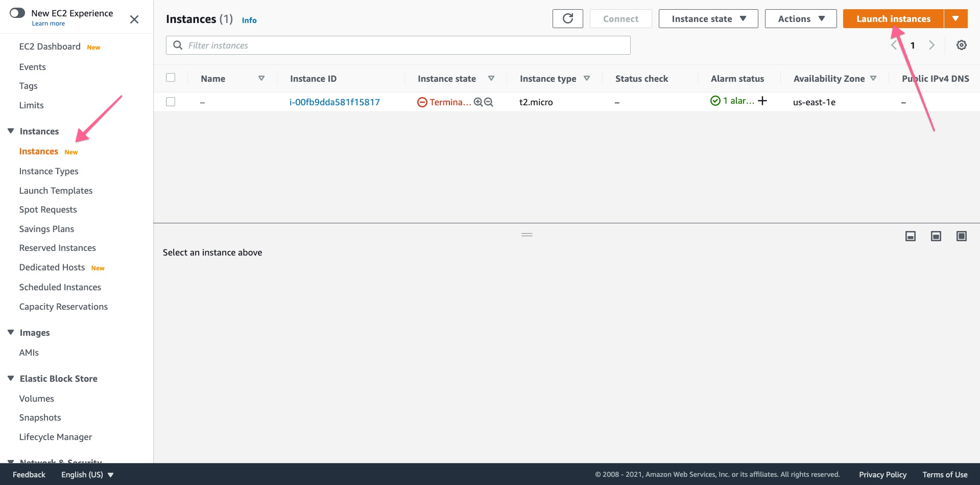Select Instances under the Instances section

coord(39,151)
